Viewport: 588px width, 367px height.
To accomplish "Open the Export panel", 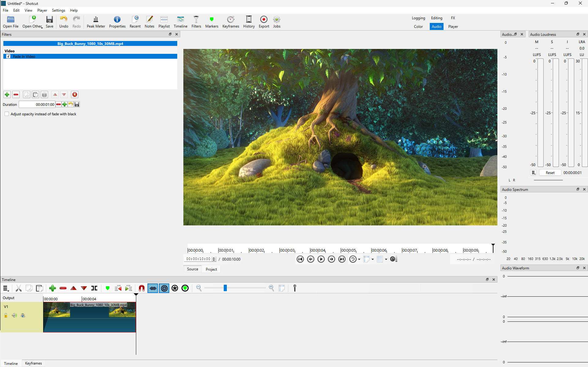I will click(264, 22).
